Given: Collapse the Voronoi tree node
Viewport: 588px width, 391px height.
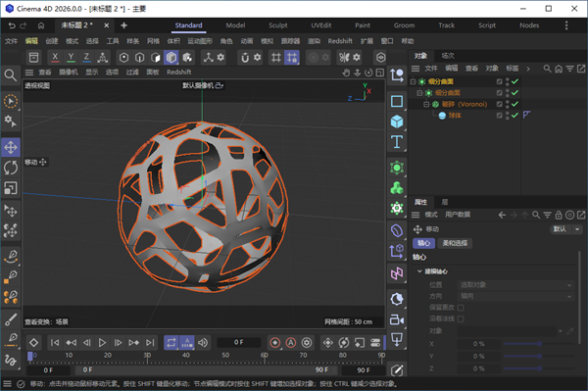Looking at the screenshot, I should point(426,104).
